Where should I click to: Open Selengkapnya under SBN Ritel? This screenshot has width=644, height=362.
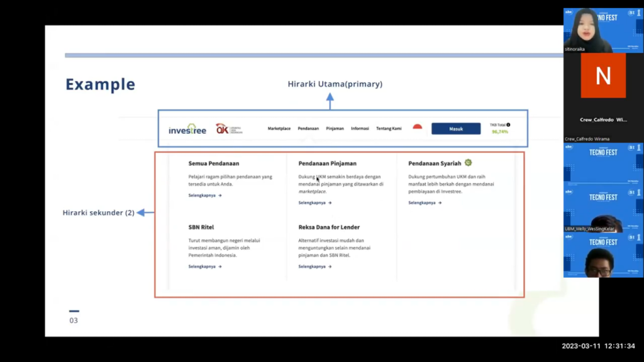click(205, 266)
